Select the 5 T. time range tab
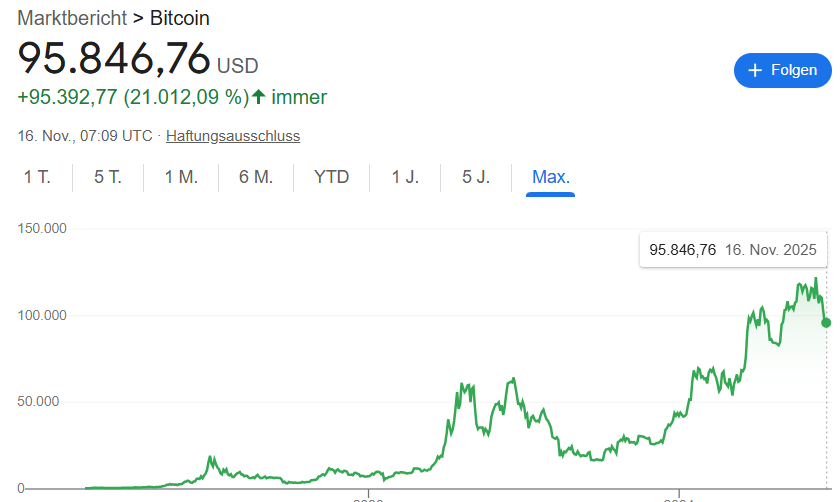The height and width of the screenshot is (502, 840). (108, 177)
